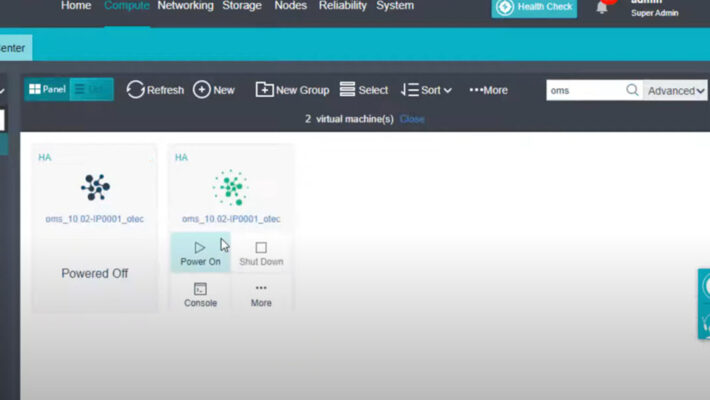Switch to Panel view

(47, 89)
